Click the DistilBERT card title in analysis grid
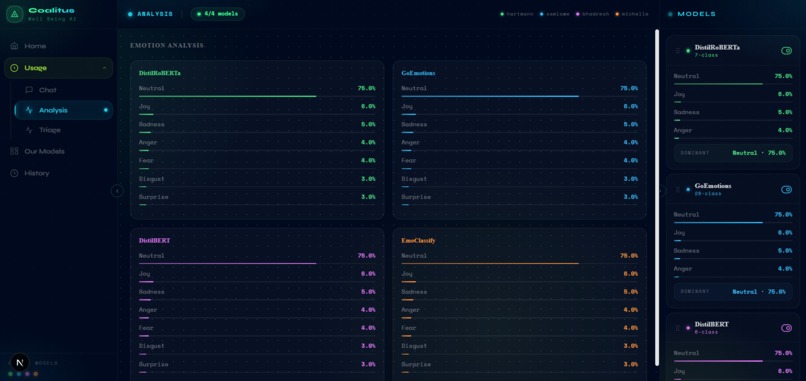Screen dimensions: 806x381 click(x=154, y=240)
